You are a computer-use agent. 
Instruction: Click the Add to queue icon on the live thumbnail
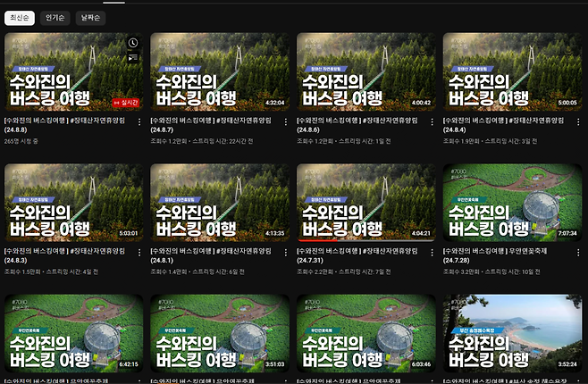click(133, 58)
